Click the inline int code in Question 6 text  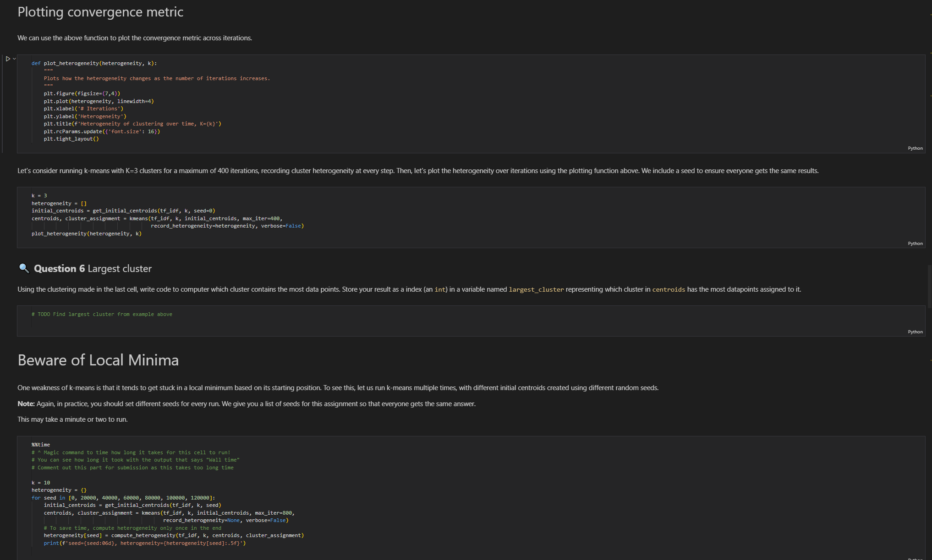pyautogui.click(x=440, y=290)
